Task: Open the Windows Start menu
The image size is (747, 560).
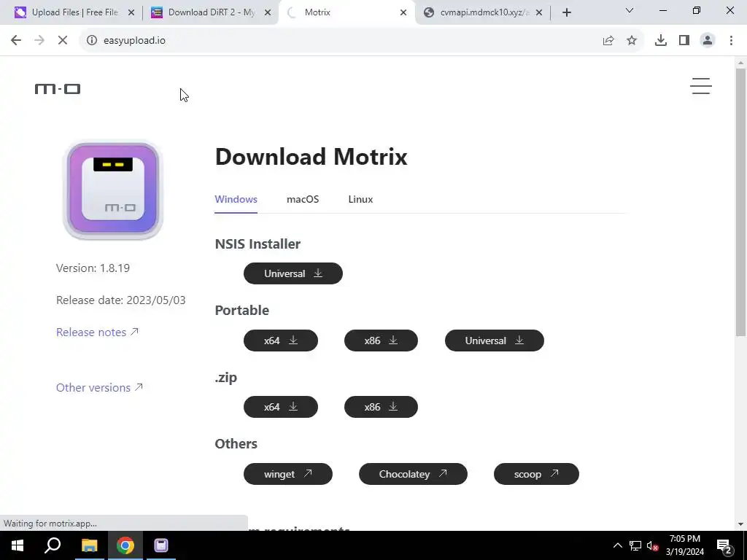Action: [x=18, y=545]
